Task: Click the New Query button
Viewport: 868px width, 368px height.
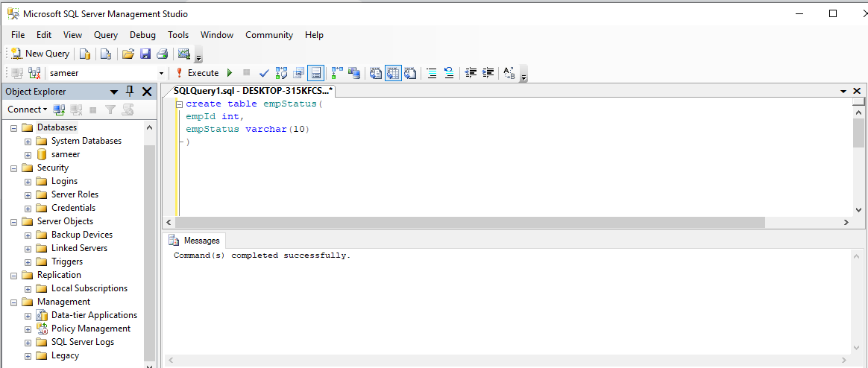Action: (40, 54)
